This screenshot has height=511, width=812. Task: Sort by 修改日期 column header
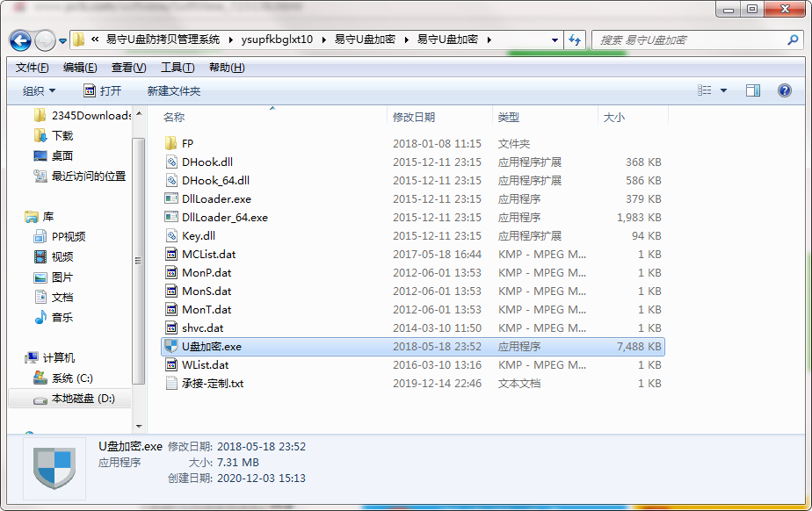pyautogui.click(x=414, y=118)
